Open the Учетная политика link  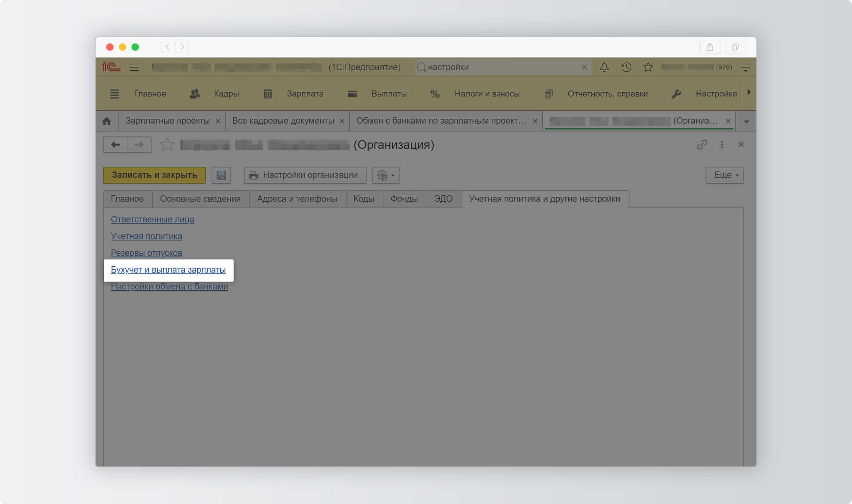(147, 236)
